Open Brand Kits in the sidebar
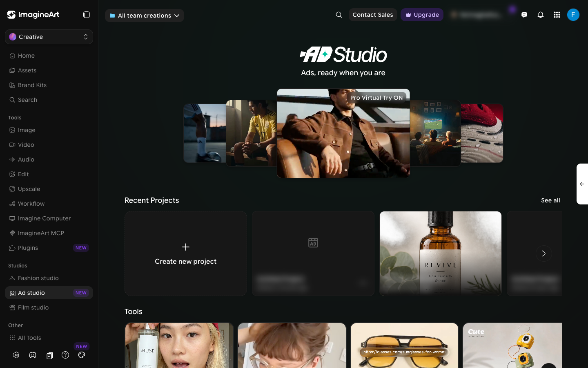The height and width of the screenshot is (368, 588). (x=49, y=85)
